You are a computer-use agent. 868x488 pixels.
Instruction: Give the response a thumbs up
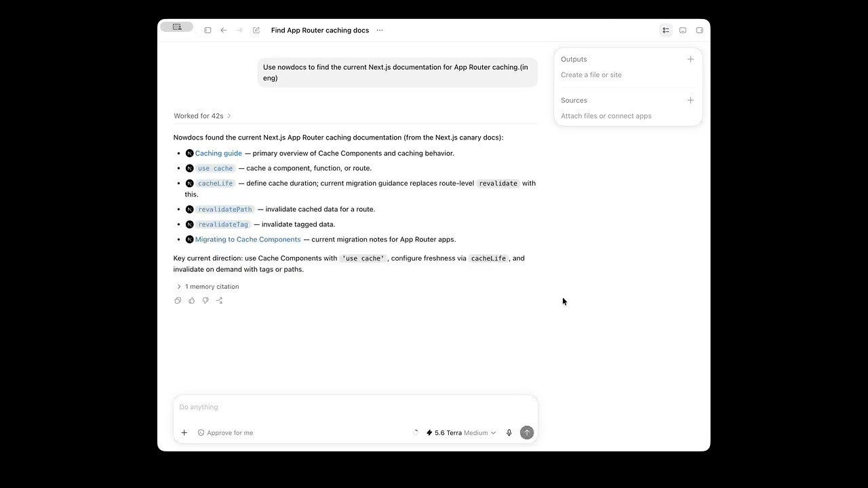[x=192, y=300]
